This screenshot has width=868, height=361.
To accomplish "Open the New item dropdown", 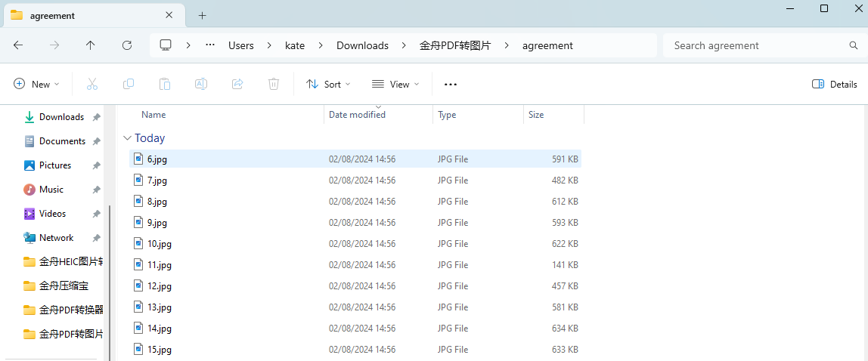I will coord(36,85).
